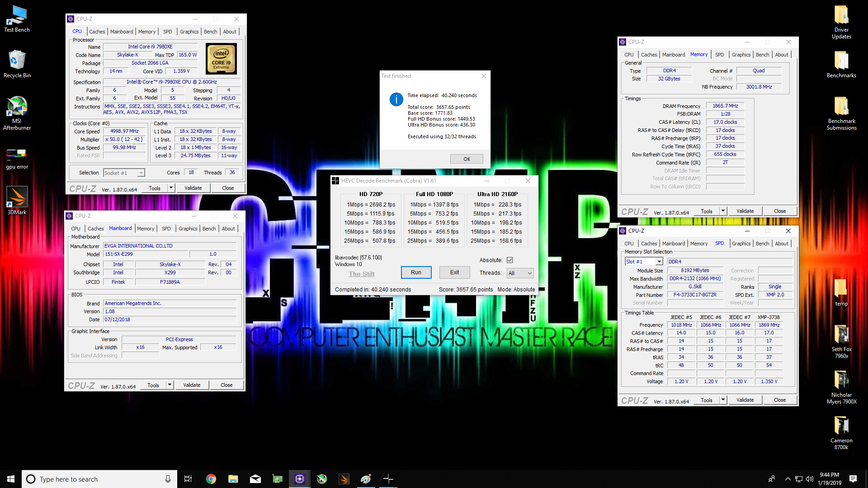The height and width of the screenshot is (488, 868).
Task: Open the Action Center notifications icon
Action: 853,479
